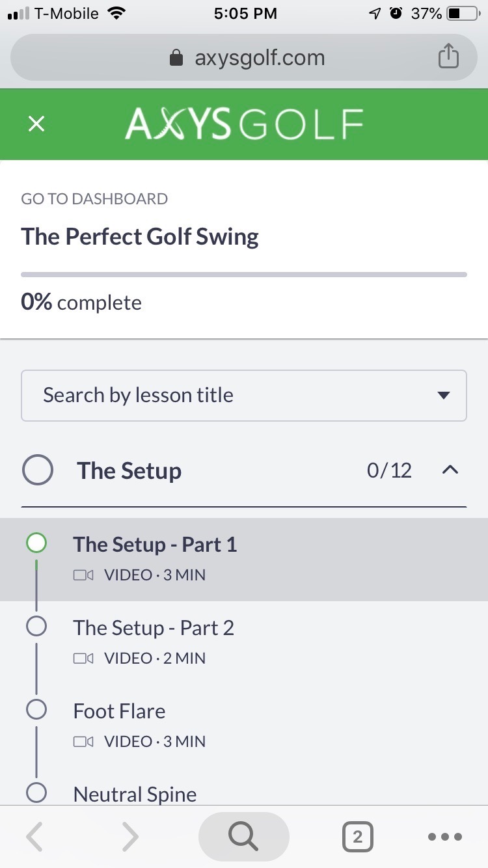Image resolution: width=488 pixels, height=868 pixels.
Task: Open the browser three-dots menu
Action: point(445,837)
